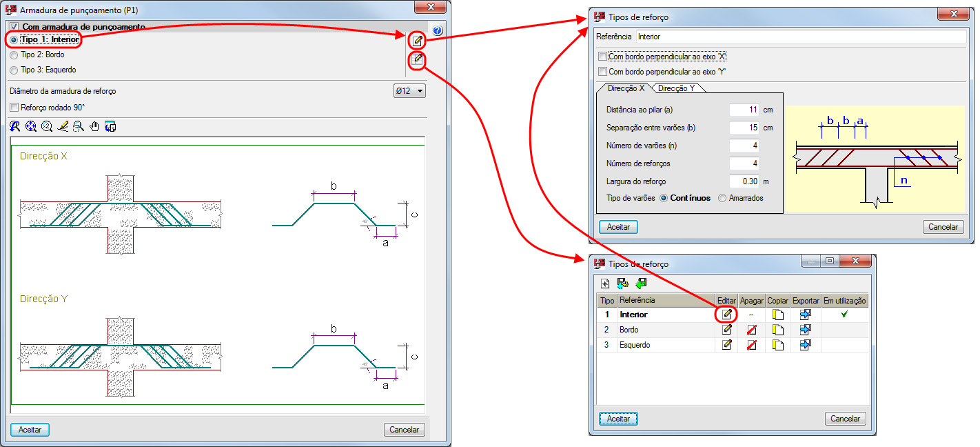Screen dimensions: 980x447
Task: Click the 'Referência' column header
Action: pyautogui.click(x=666, y=301)
